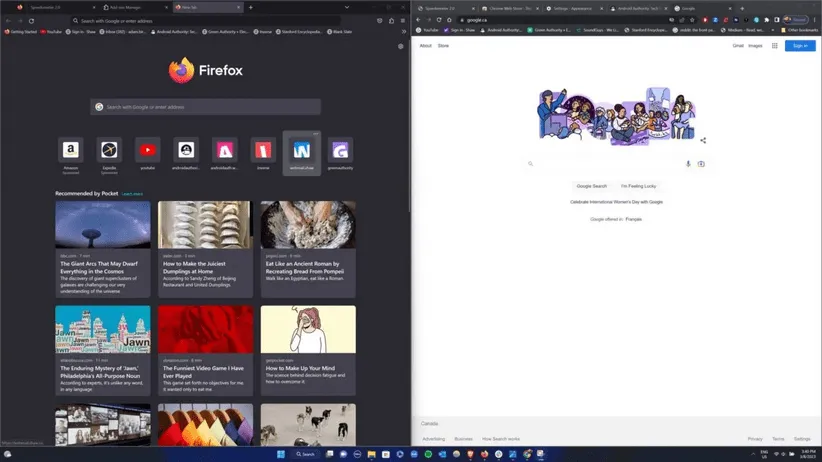Screen dimensions: 822x462
Task: Open Google apps grid
Action: pos(775,46)
